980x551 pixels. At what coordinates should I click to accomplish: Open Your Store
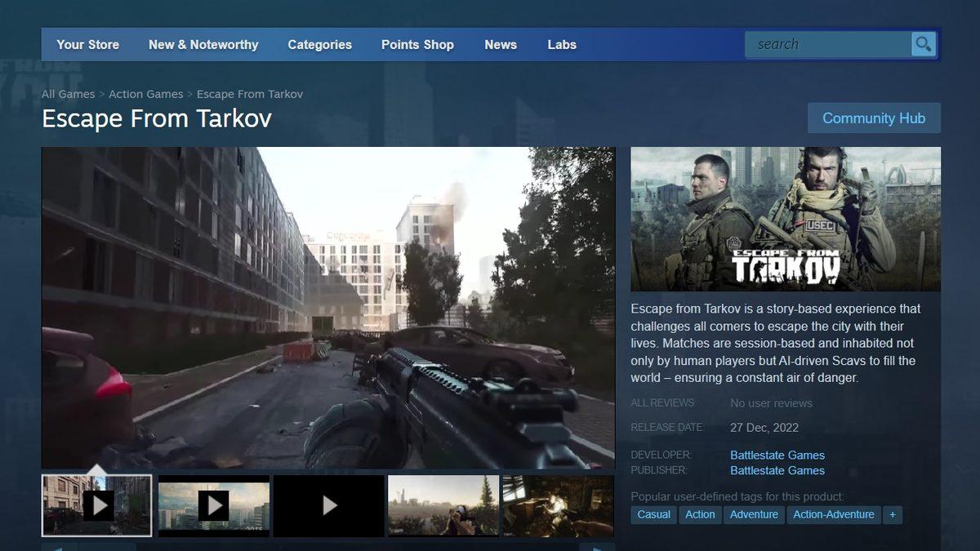pyautogui.click(x=87, y=44)
